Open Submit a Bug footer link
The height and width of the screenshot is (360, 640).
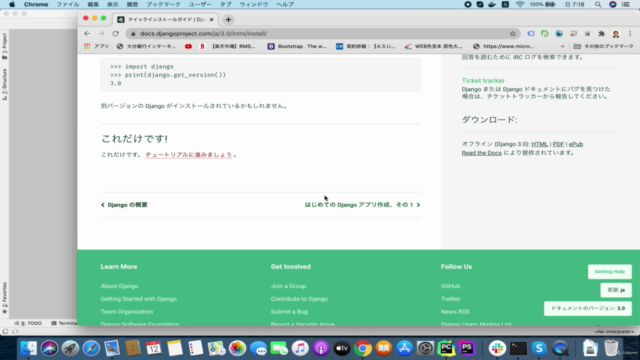pos(289,311)
